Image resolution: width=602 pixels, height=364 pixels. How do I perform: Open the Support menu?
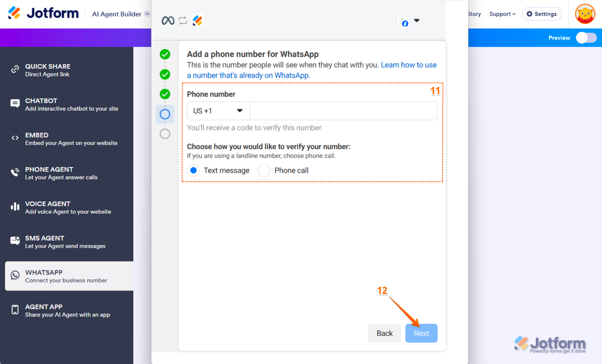(x=502, y=14)
